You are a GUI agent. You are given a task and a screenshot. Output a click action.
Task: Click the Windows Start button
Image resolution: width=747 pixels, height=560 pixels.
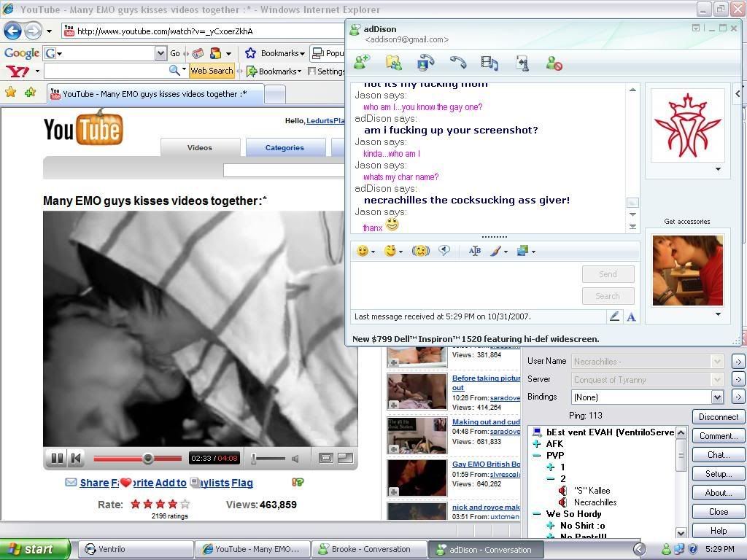pos(34,549)
